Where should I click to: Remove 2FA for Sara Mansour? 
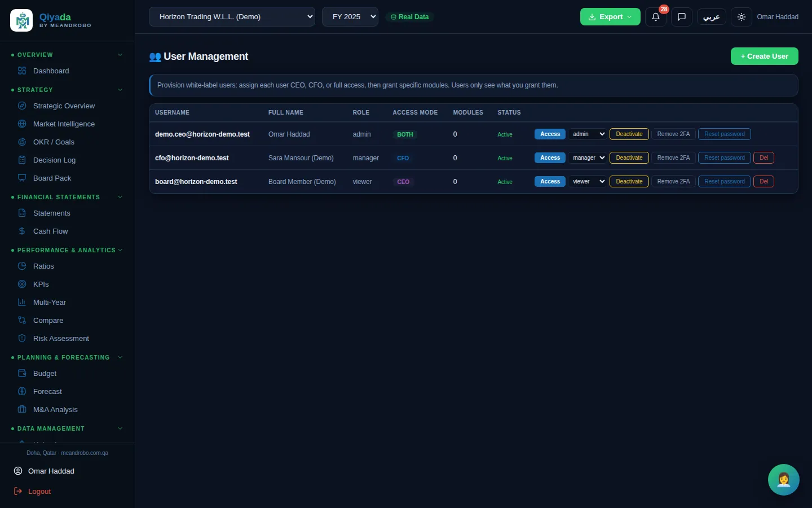673,158
